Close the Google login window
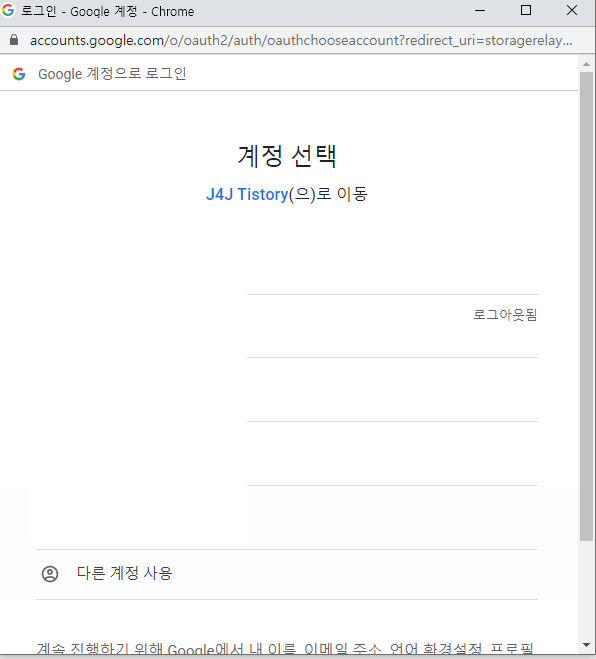This screenshot has height=659, width=596. point(572,11)
